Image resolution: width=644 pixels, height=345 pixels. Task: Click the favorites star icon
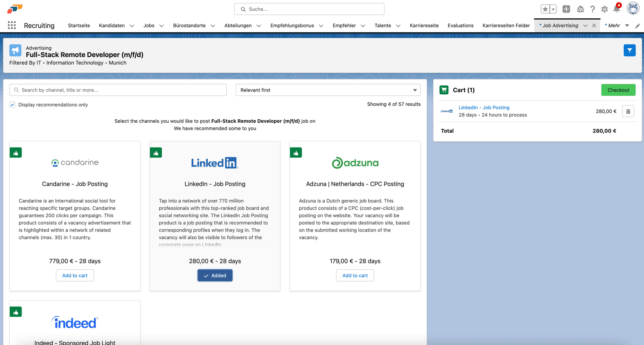tap(545, 9)
